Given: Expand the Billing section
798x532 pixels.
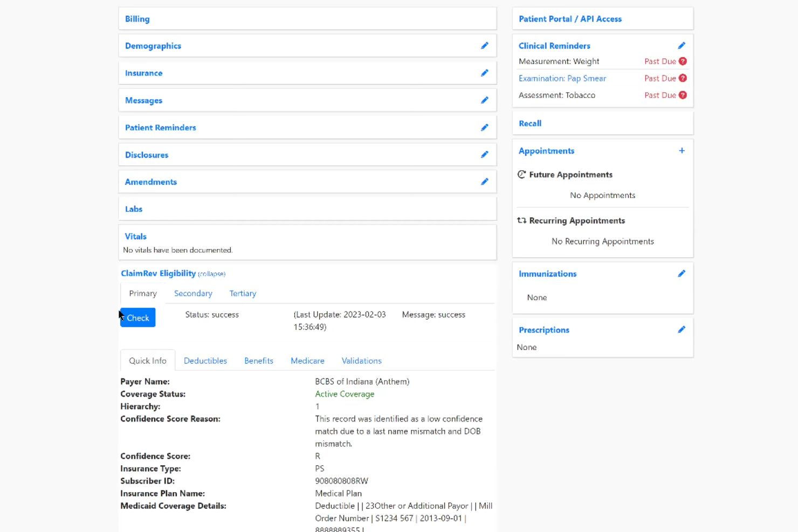Looking at the screenshot, I should 137,19.
